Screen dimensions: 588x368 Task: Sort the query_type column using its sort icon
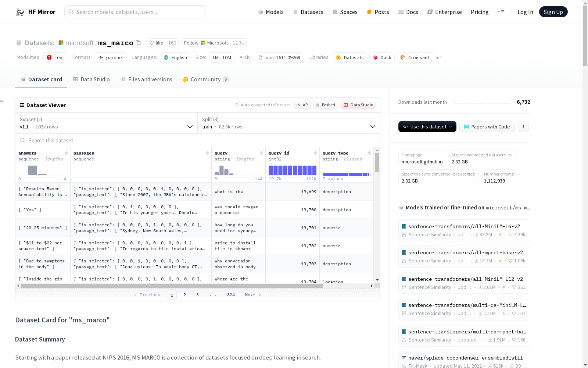[369, 153]
